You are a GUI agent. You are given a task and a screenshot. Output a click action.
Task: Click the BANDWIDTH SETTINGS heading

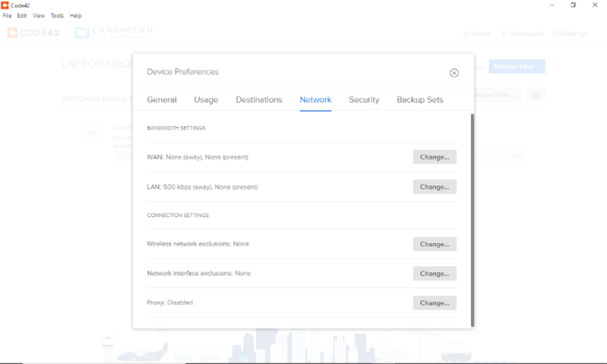click(x=176, y=128)
